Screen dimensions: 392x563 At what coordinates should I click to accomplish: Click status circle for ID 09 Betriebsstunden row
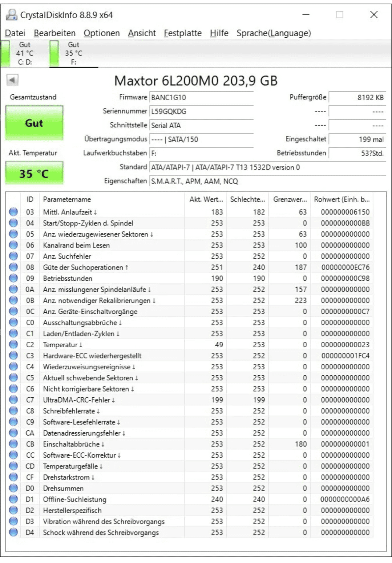pos(13,278)
